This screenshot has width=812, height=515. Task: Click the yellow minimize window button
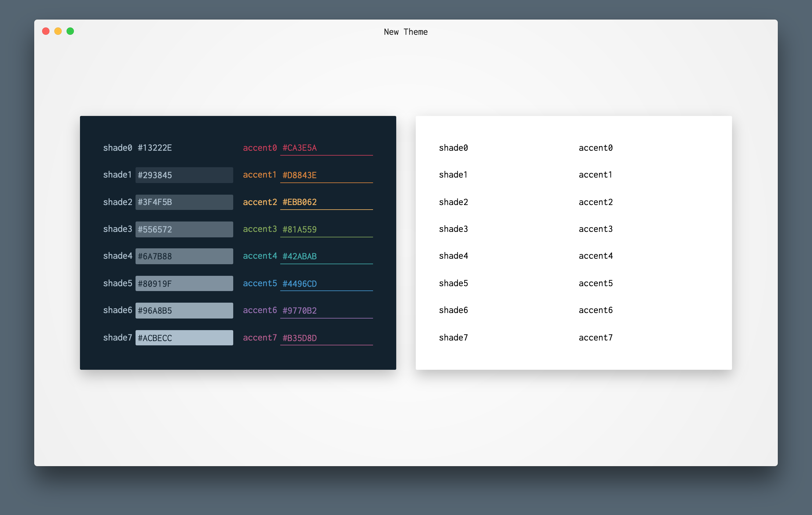(58, 31)
